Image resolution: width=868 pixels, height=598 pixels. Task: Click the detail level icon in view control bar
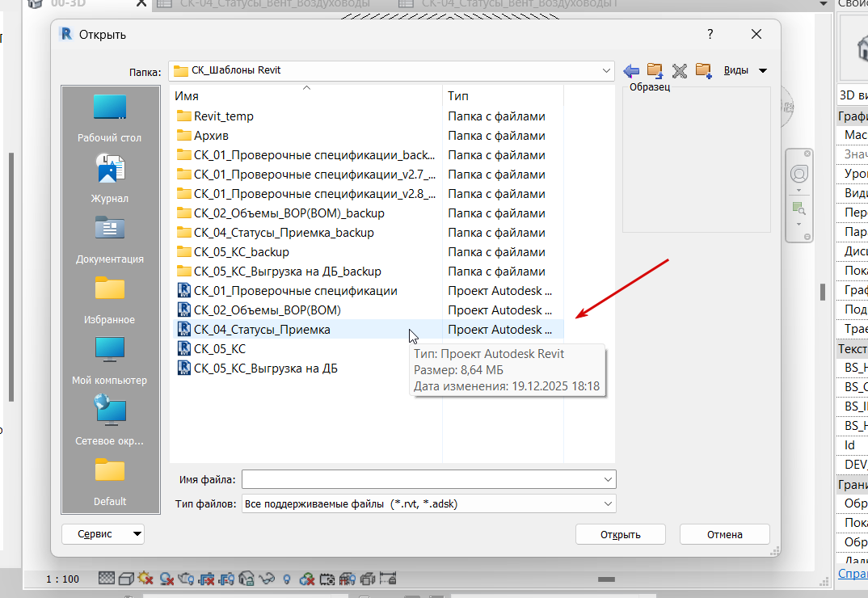coord(107,579)
